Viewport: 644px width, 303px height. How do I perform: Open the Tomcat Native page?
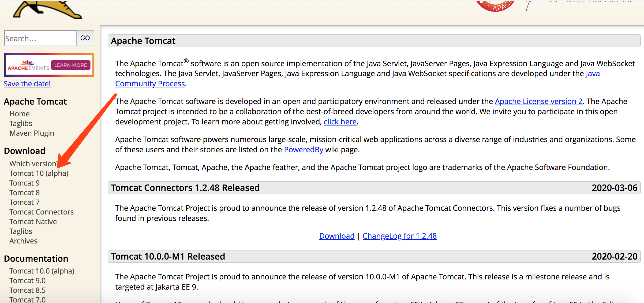coord(33,221)
